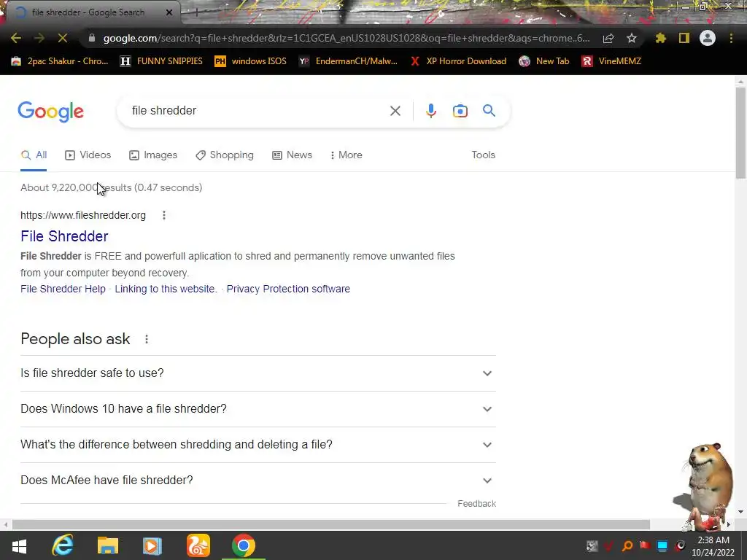The height and width of the screenshot is (560, 747).
Task: Clear the search box with X icon
Action: pos(395,111)
